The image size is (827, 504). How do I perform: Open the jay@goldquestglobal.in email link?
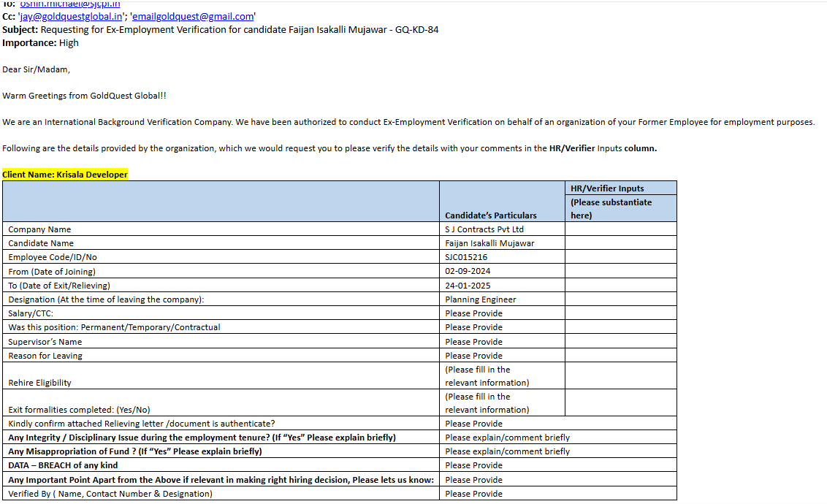pos(71,16)
